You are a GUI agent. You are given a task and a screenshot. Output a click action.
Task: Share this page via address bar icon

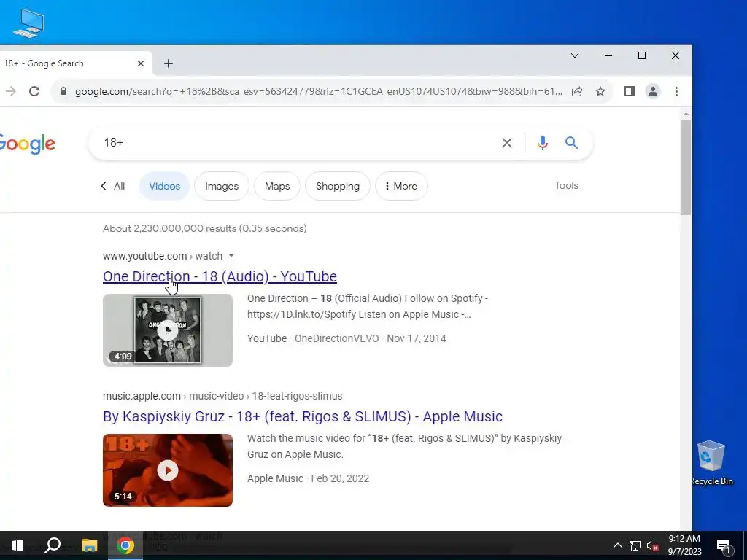point(577,91)
